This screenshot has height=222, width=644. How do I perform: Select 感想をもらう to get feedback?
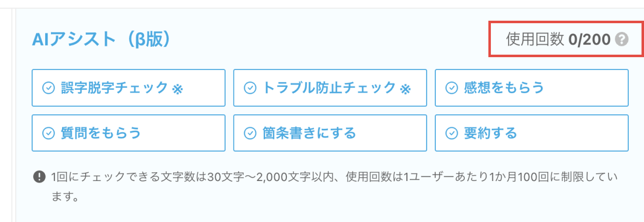tap(532, 88)
